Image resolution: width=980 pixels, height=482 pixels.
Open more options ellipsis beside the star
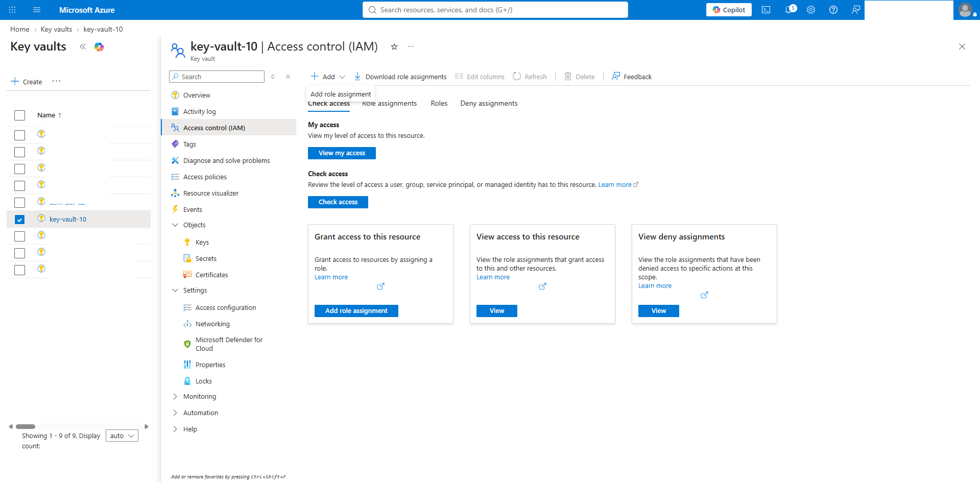coord(411,46)
